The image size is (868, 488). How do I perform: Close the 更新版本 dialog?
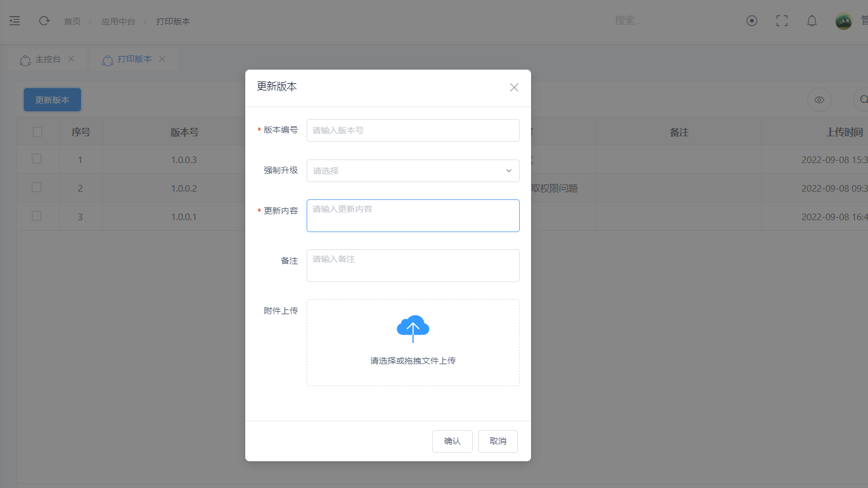514,87
